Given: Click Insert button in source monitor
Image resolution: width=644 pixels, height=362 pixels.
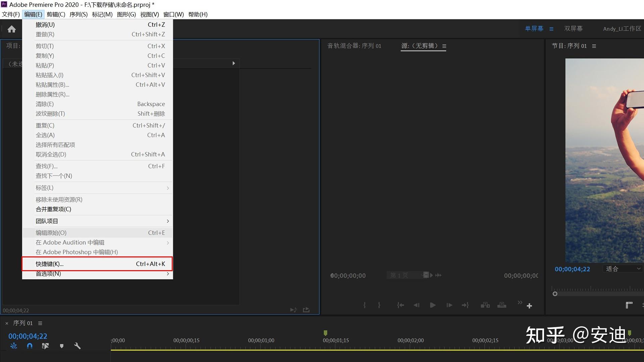Looking at the screenshot, I should 485,305.
